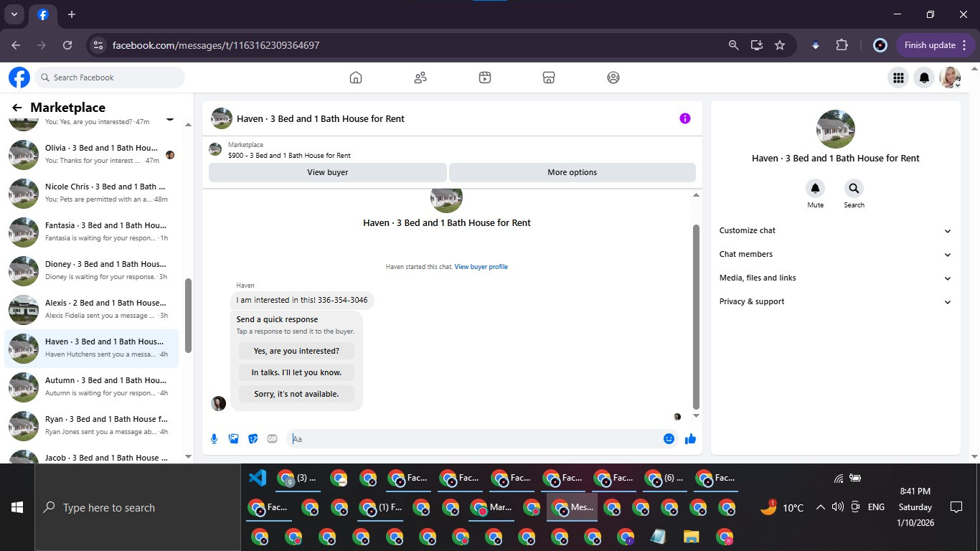Image resolution: width=980 pixels, height=551 pixels.
Task: Open Autumn conversation
Action: pos(91,387)
